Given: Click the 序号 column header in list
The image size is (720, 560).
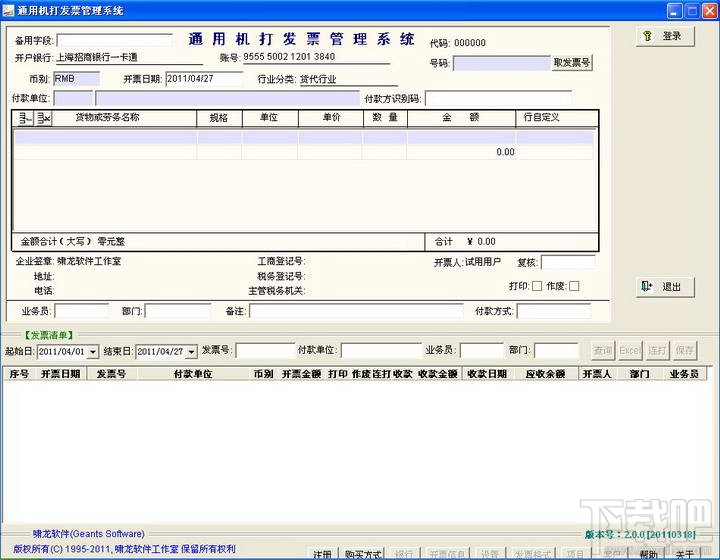Looking at the screenshot, I should coord(19,374).
